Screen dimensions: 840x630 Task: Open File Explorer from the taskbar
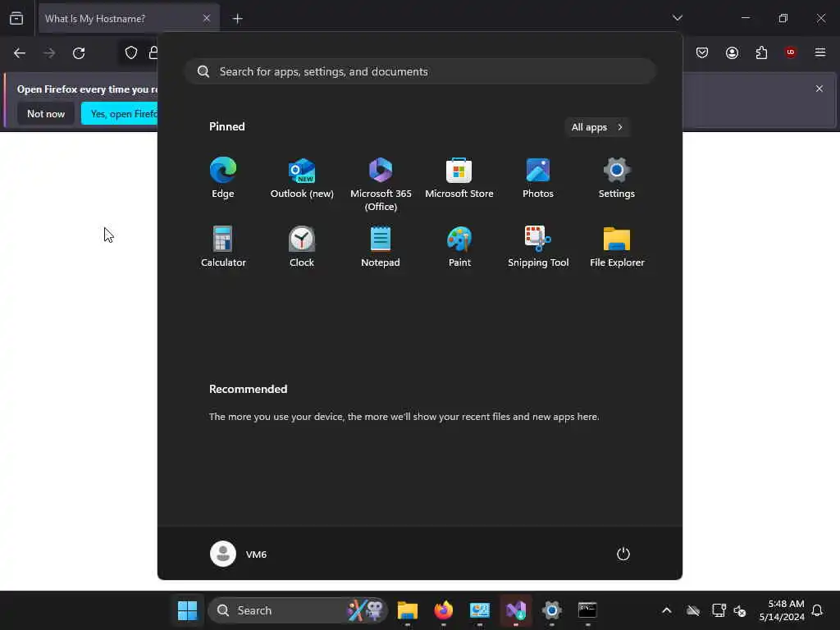407,610
